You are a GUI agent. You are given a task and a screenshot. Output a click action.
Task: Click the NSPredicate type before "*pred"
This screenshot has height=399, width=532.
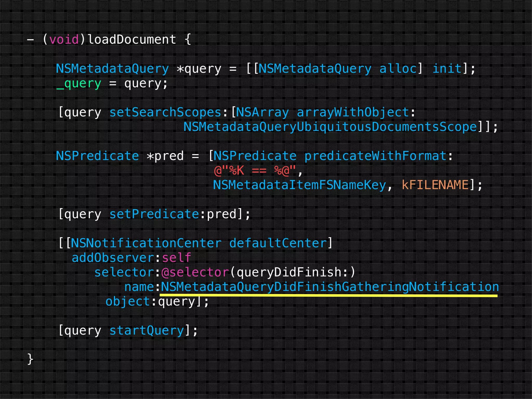97,156
